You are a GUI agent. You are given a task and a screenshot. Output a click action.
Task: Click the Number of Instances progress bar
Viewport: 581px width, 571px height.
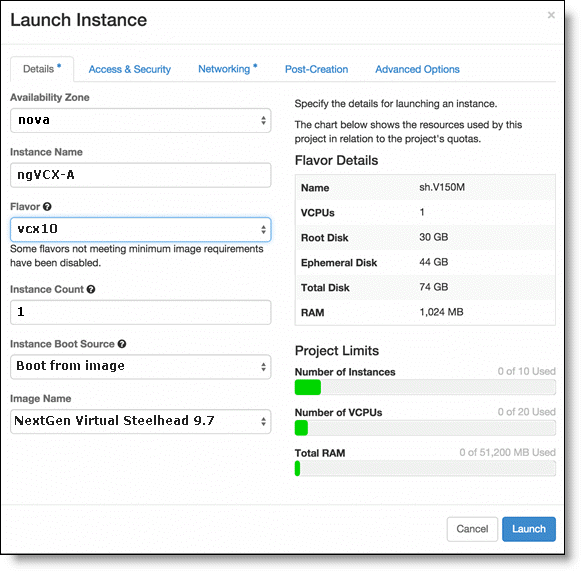425,388
